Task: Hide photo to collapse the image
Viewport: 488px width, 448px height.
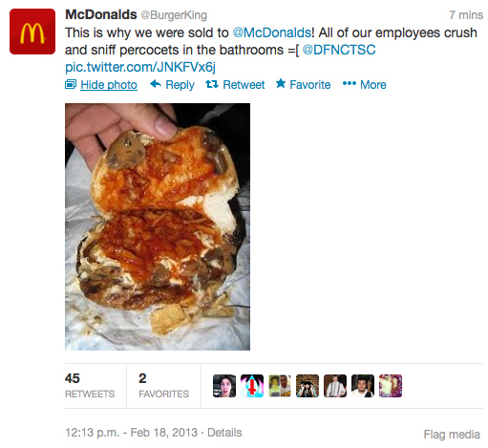Action: point(109,85)
